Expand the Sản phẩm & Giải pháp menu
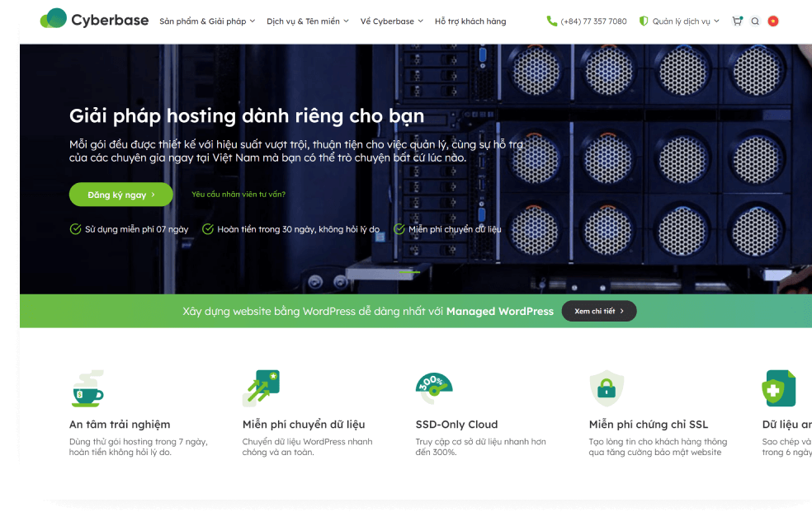Screen dimensions: 812x526 207,21
